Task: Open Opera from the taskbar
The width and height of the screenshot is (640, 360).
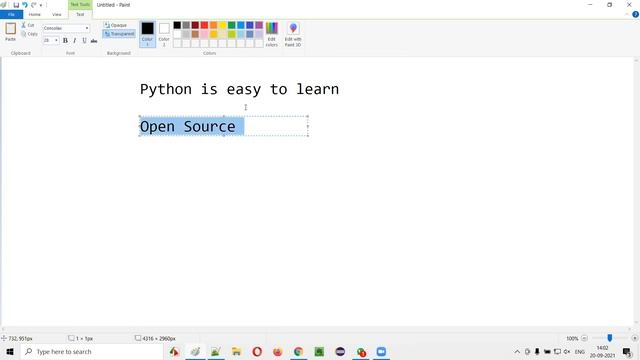Action: point(257,351)
